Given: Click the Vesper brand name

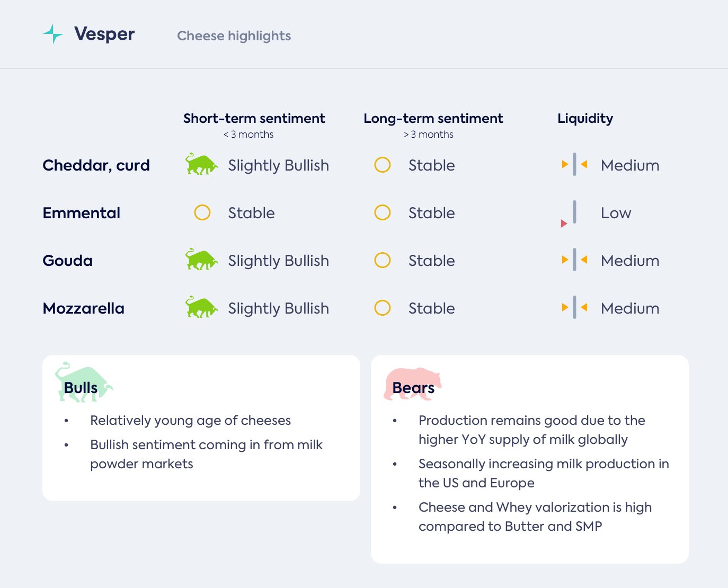Looking at the screenshot, I should point(104,34).
